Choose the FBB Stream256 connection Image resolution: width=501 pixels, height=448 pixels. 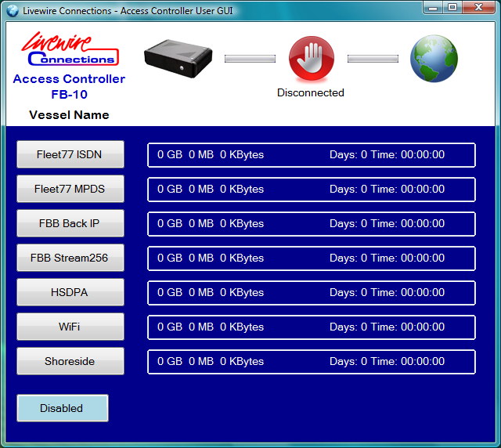70,258
